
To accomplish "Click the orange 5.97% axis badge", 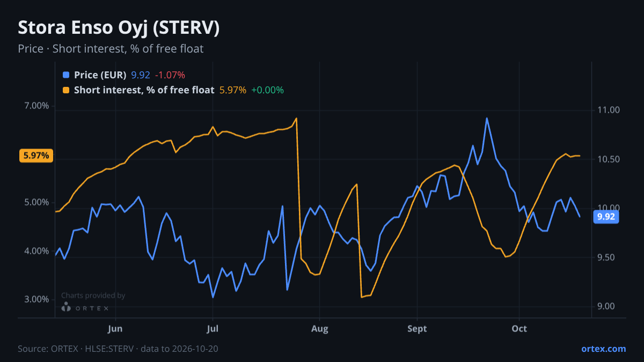I will 36,156.
